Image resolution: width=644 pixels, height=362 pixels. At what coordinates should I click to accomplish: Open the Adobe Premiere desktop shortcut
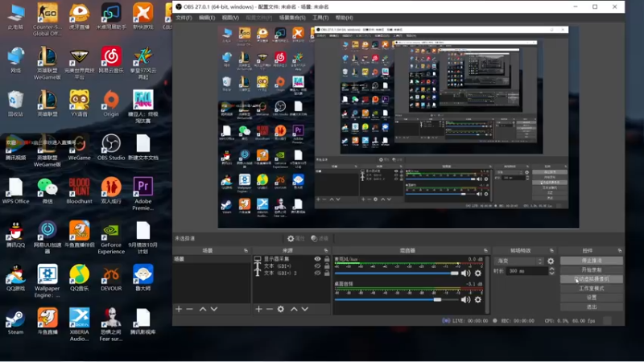[143, 193]
